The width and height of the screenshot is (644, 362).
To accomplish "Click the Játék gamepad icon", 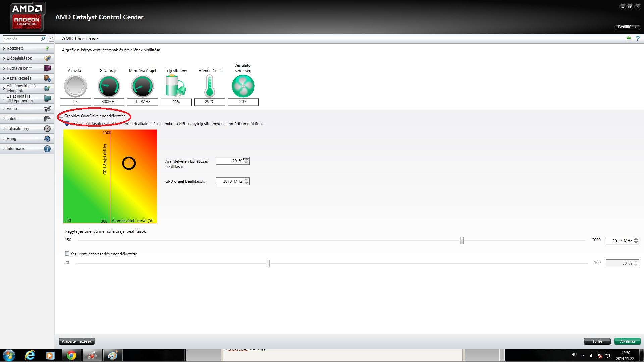I will 47,119.
